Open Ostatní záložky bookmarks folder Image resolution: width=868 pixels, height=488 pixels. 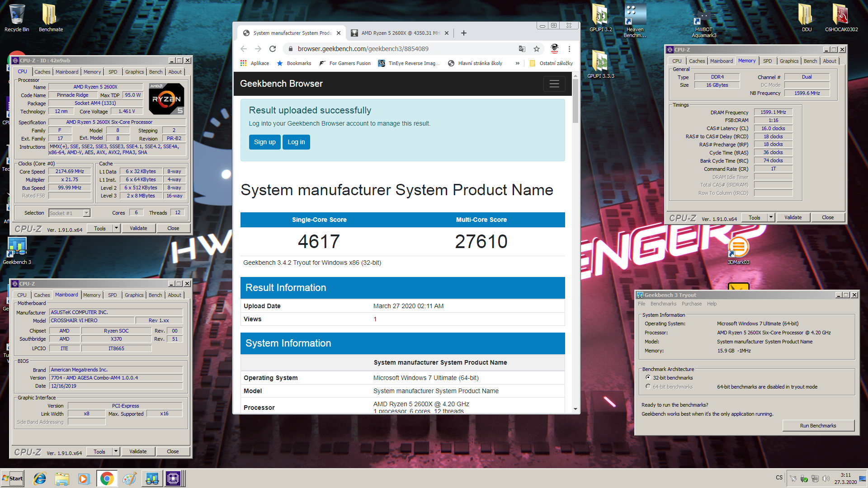(x=551, y=63)
